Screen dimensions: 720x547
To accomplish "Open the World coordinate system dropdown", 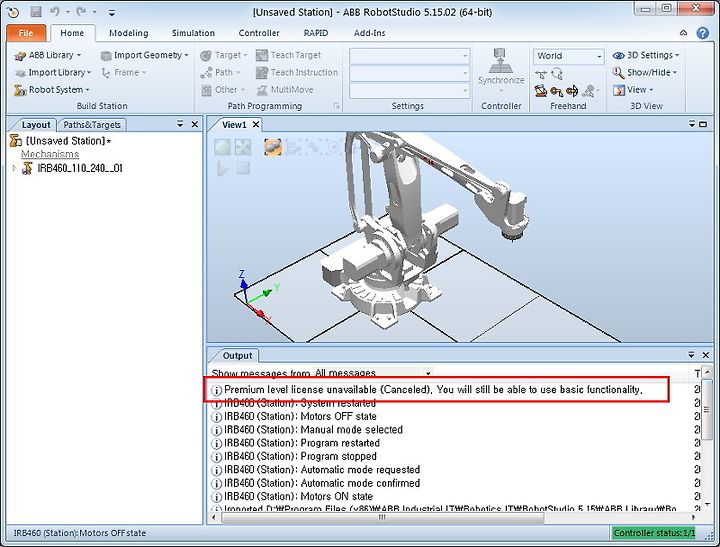I will [568, 56].
